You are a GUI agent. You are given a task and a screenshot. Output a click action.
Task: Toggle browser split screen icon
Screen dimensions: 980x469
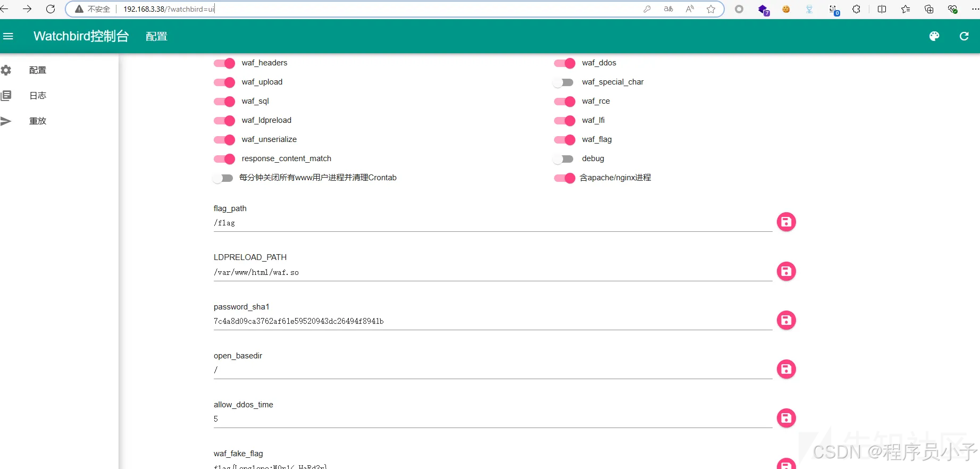tap(882, 9)
